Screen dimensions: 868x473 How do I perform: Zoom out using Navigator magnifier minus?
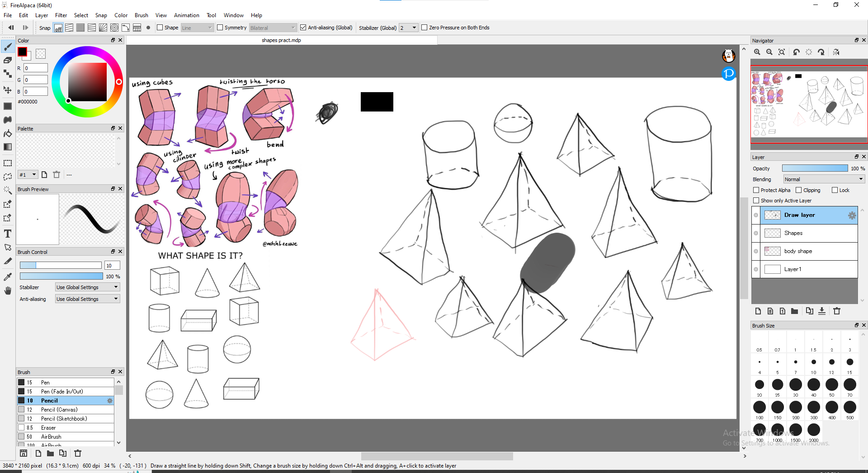(769, 52)
